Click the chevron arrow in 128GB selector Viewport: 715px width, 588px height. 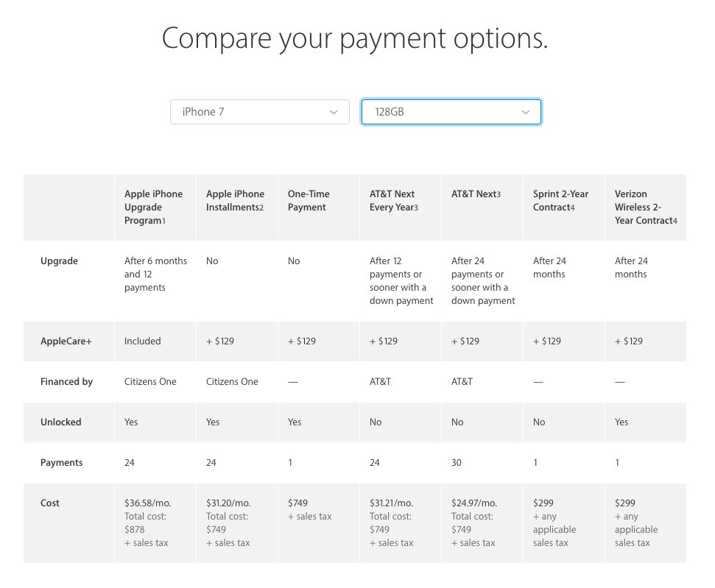526,112
